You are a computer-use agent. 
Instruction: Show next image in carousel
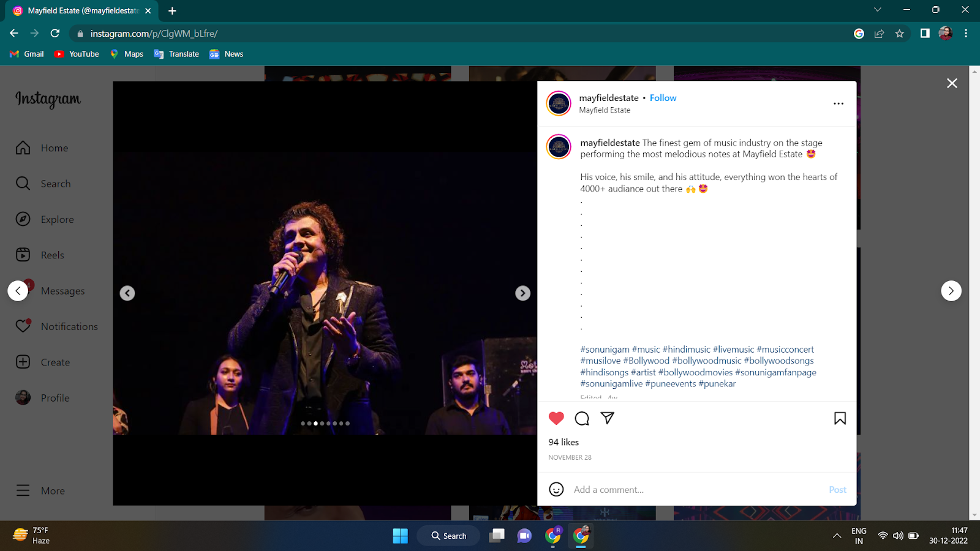click(522, 293)
